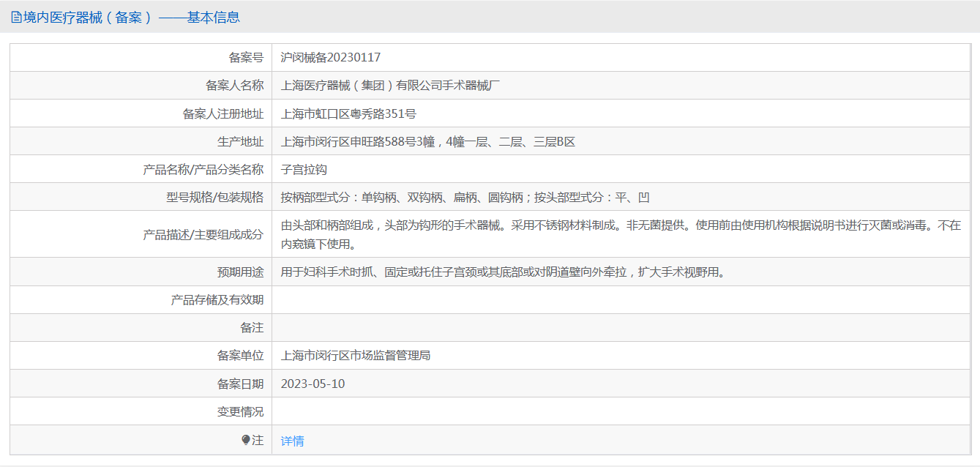The height and width of the screenshot is (467, 980).
Task: Select 上海市闵行区市场监督管理局 value
Action: (x=356, y=356)
